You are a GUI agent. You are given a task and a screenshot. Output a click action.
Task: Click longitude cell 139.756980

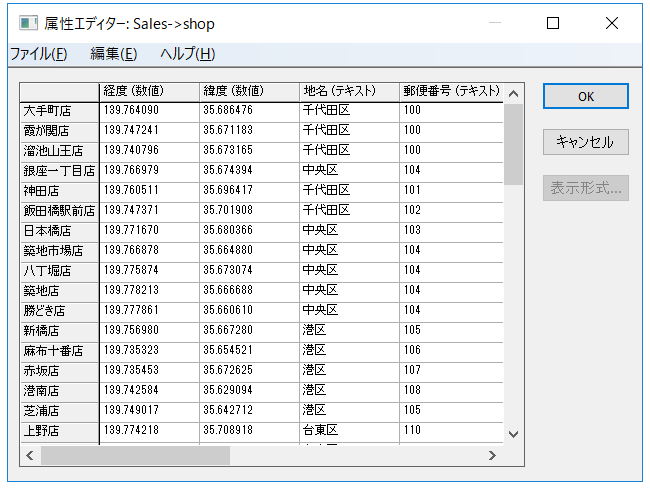point(149,332)
